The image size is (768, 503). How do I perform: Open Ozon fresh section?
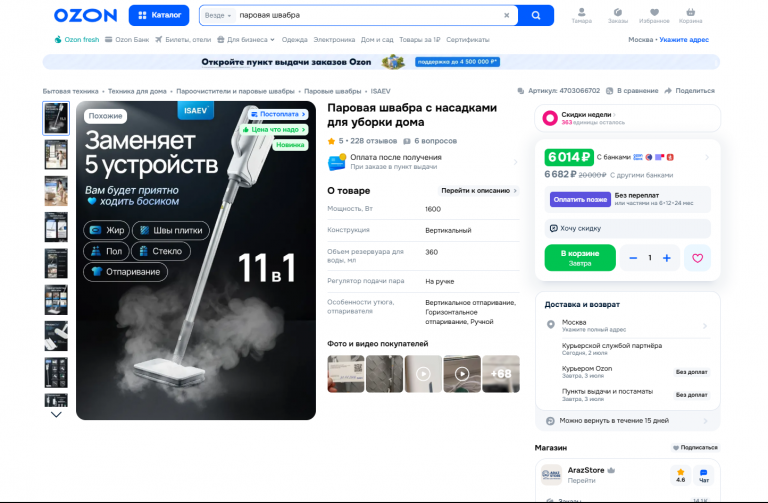76,40
